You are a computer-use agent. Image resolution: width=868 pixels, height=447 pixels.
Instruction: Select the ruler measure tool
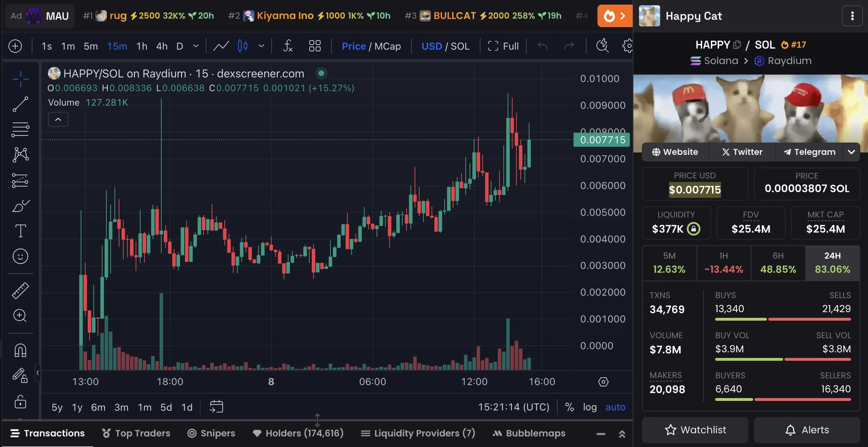click(20, 291)
